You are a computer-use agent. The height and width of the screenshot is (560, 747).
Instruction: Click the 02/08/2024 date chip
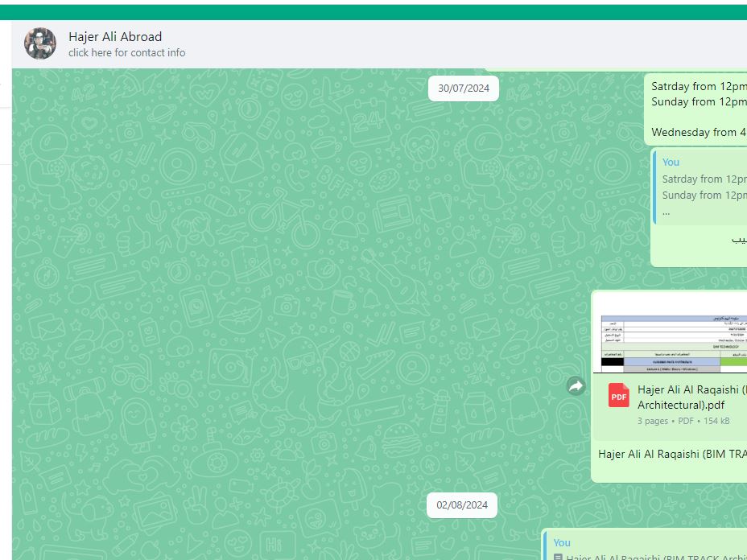click(x=462, y=505)
